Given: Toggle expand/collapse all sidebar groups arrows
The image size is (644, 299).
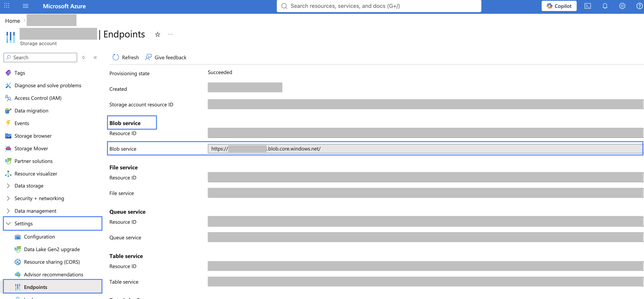Looking at the screenshot, I should coord(83,58).
